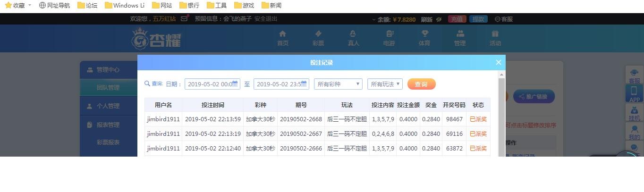Select 团队管理 in left sidebar
This screenshot has height=192, width=644.
pyautogui.click(x=108, y=87)
